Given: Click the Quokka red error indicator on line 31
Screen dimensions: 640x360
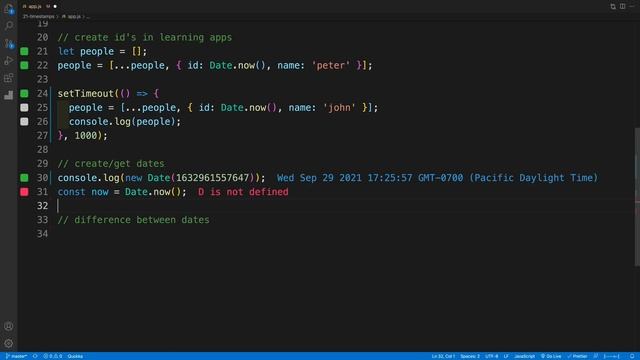Looking at the screenshot, I should click(x=24, y=192).
